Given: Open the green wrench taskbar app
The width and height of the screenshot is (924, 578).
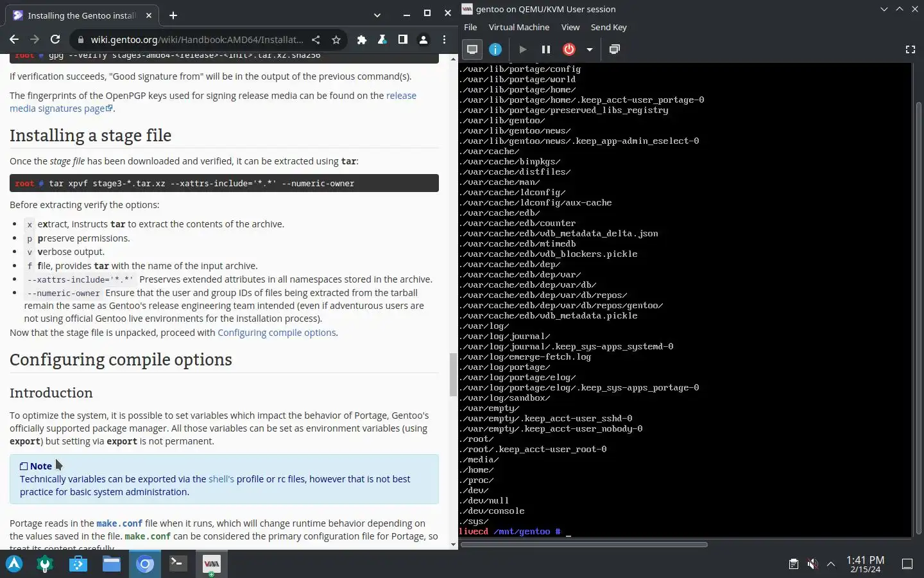Looking at the screenshot, I should point(45,564).
